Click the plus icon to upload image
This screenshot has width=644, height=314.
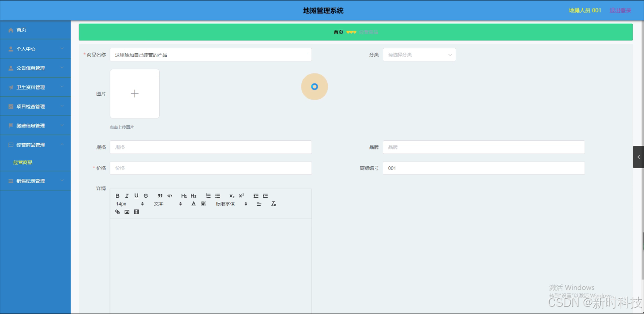coord(135,93)
